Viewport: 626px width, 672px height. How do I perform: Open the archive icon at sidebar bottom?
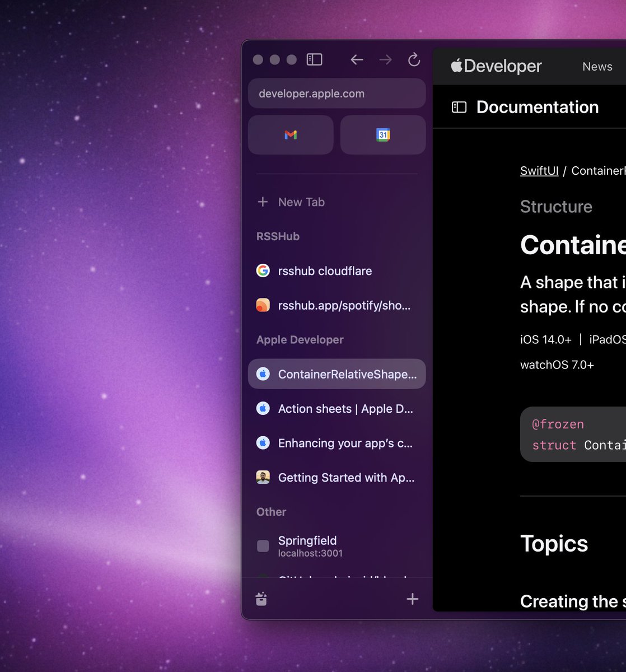[261, 599]
